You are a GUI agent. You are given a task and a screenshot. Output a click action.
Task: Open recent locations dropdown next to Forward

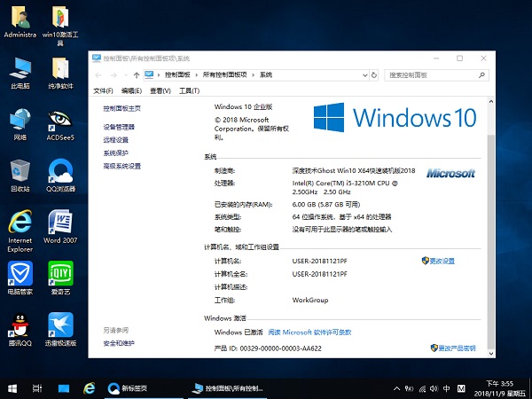124,75
